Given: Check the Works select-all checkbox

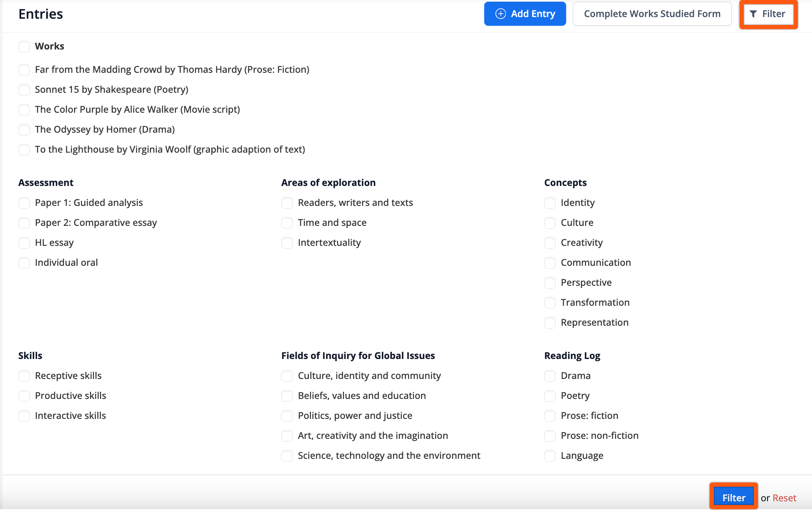Looking at the screenshot, I should (24, 46).
